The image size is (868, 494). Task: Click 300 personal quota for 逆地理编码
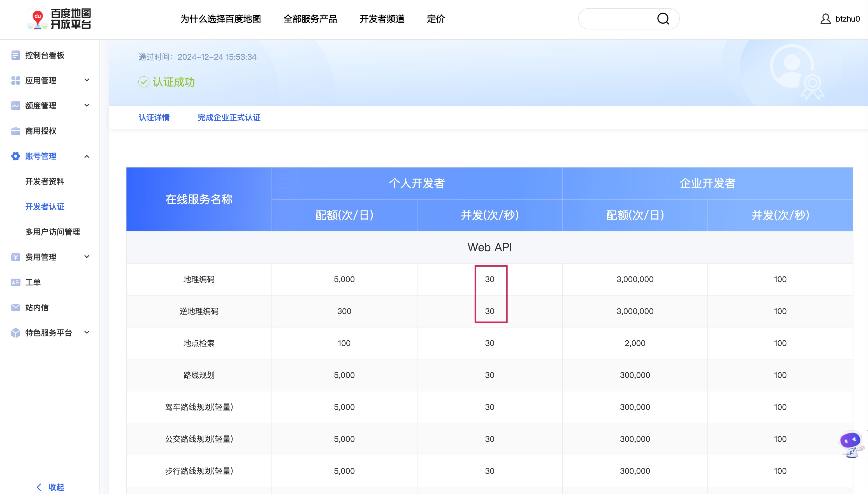[344, 311]
